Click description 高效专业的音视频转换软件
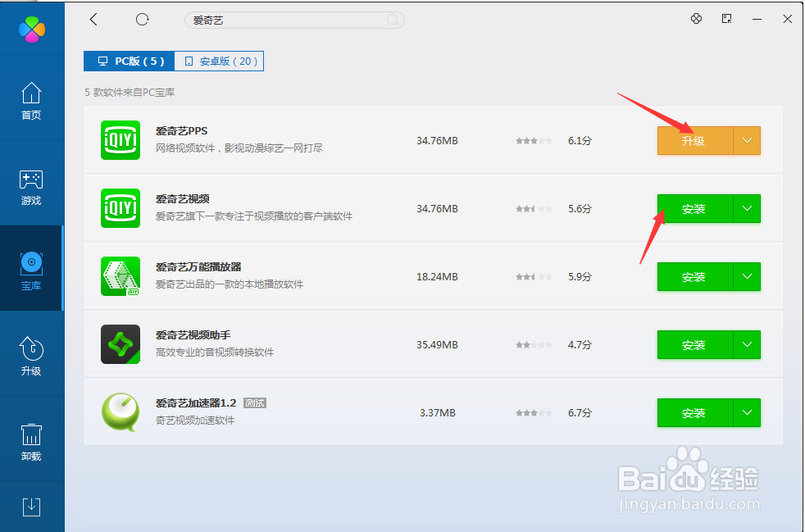Viewport: 805px width, 532px height. tap(215, 352)
